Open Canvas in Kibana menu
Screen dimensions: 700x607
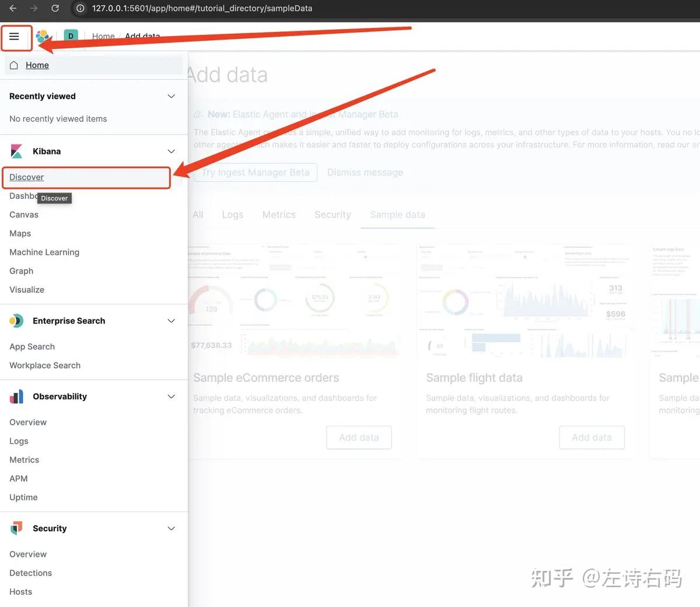pyautogui.click(x=24, y=215)
